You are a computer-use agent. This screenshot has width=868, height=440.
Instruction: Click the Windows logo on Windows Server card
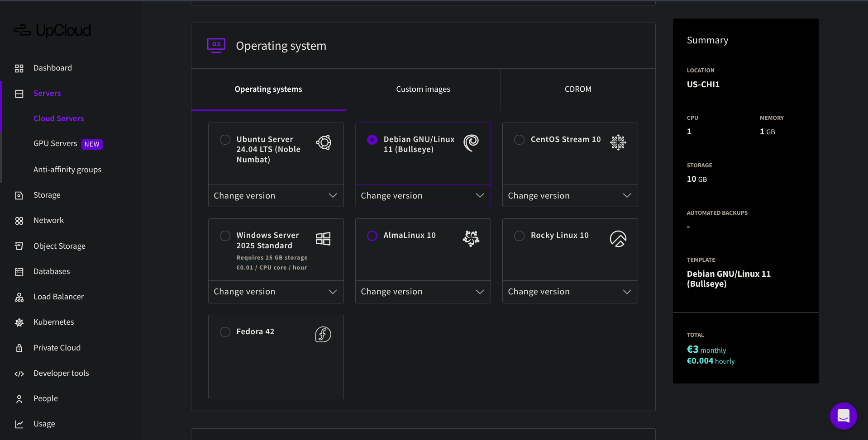coord(323,239)
